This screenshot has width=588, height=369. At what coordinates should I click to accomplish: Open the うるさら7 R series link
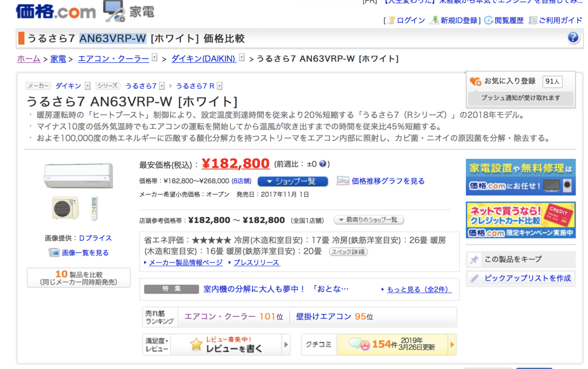pyautogui.click(x=195, y=86)
